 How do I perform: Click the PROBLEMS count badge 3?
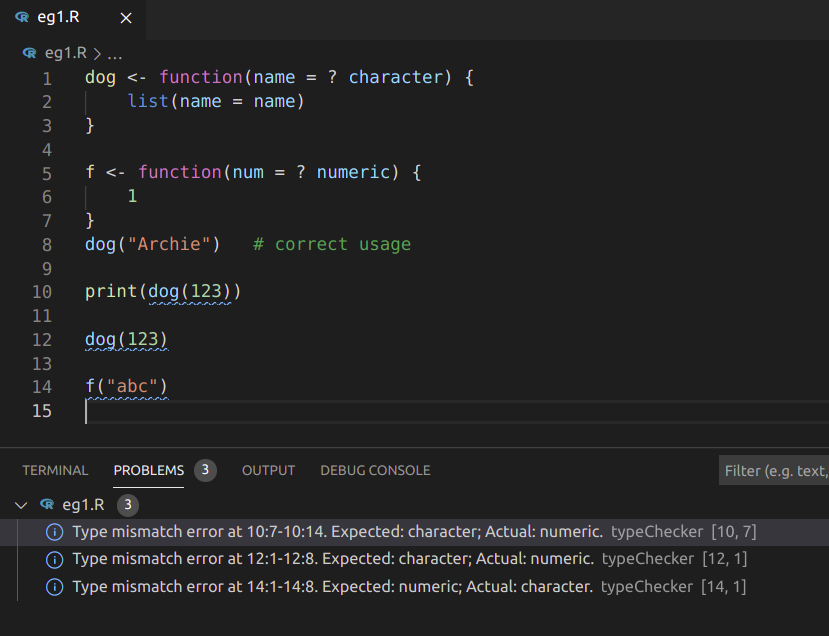pyautogui.click(x=205, y=470)
